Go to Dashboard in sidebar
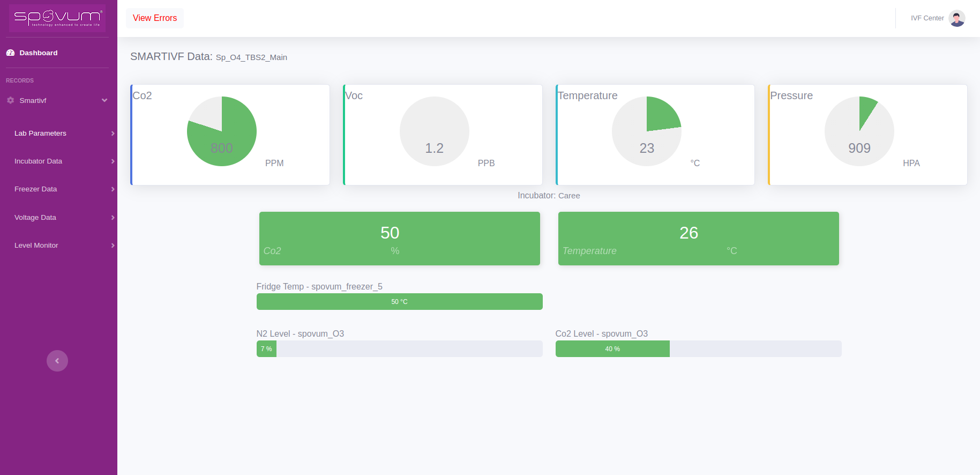Viewport: 980px width, 475px height. pos(38,53)
